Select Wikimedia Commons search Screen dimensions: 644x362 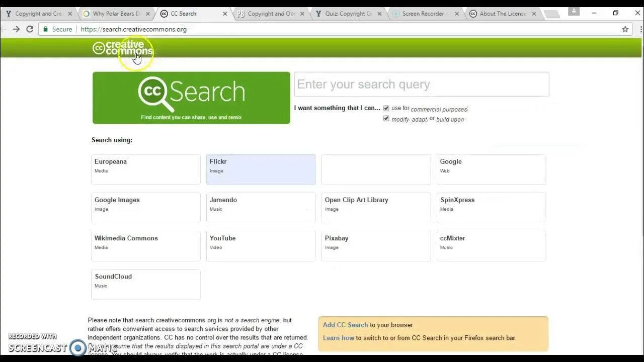146,246
